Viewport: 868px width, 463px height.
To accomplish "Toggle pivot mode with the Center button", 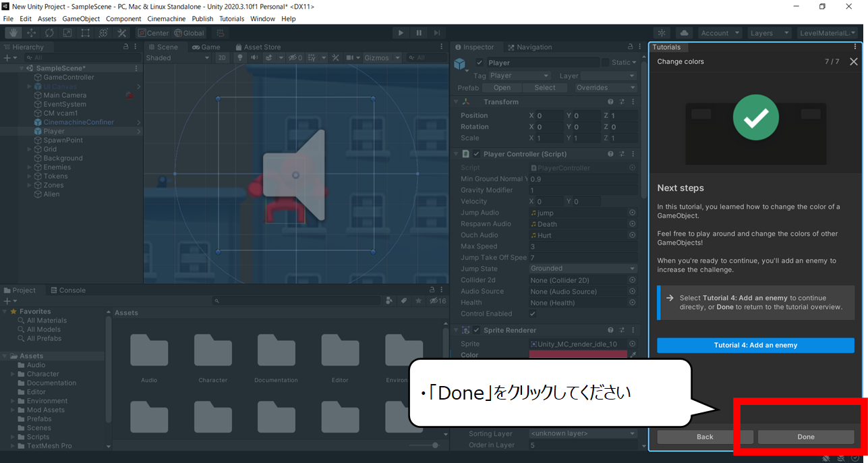I will click(x=154, y=32).
